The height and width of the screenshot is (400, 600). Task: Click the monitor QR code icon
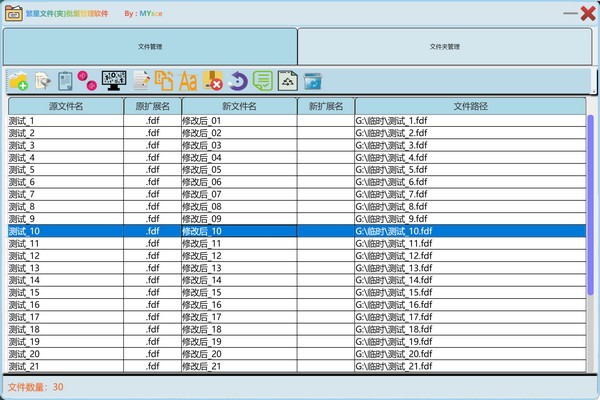pyautogui.click(x=114, y=81)
